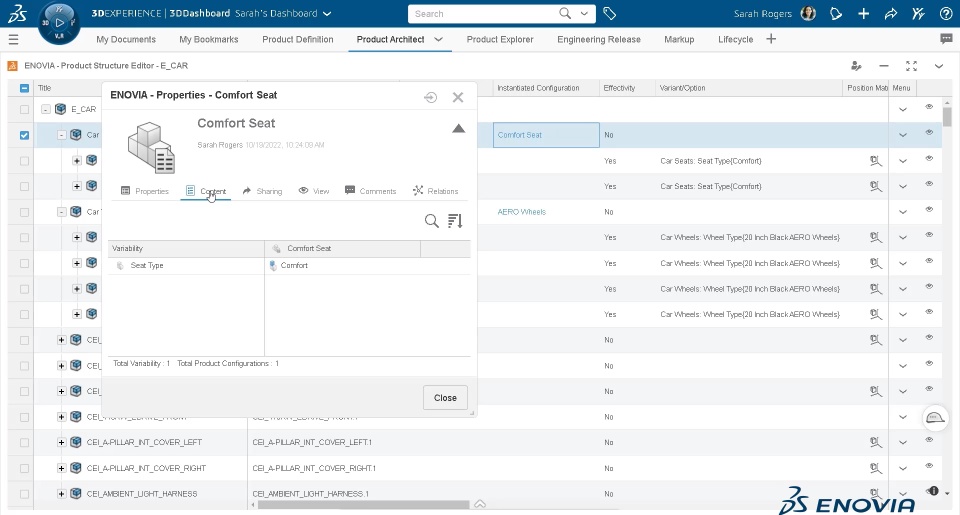
Task: Select the Seat Type variability row
Action: pyautogui.click(x=289, y=266)
